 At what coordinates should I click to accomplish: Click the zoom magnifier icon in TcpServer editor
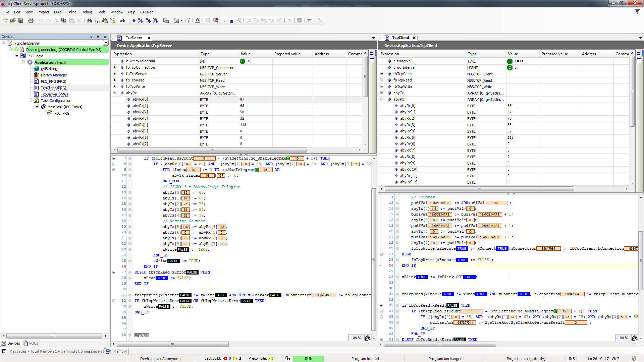pyautogui.click(x=368, y=338)
